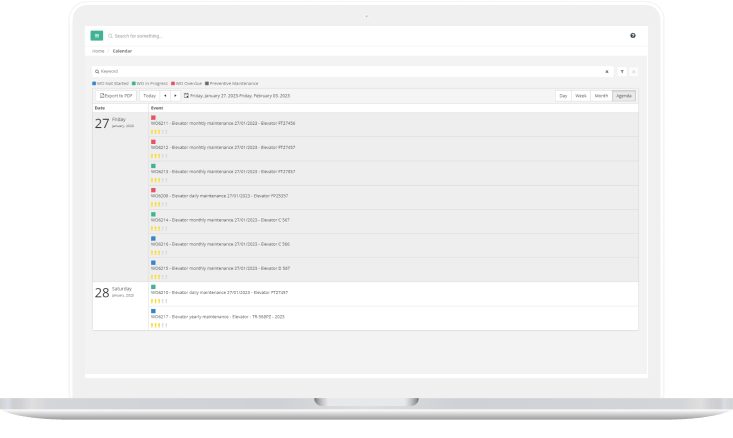Click the magnifier icon in top search
733x438 pixels.
click(x=110, y=35)
